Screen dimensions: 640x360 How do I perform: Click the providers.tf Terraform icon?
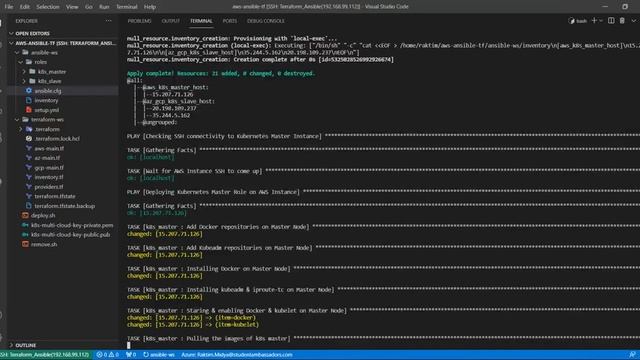[x=29, y=187]
